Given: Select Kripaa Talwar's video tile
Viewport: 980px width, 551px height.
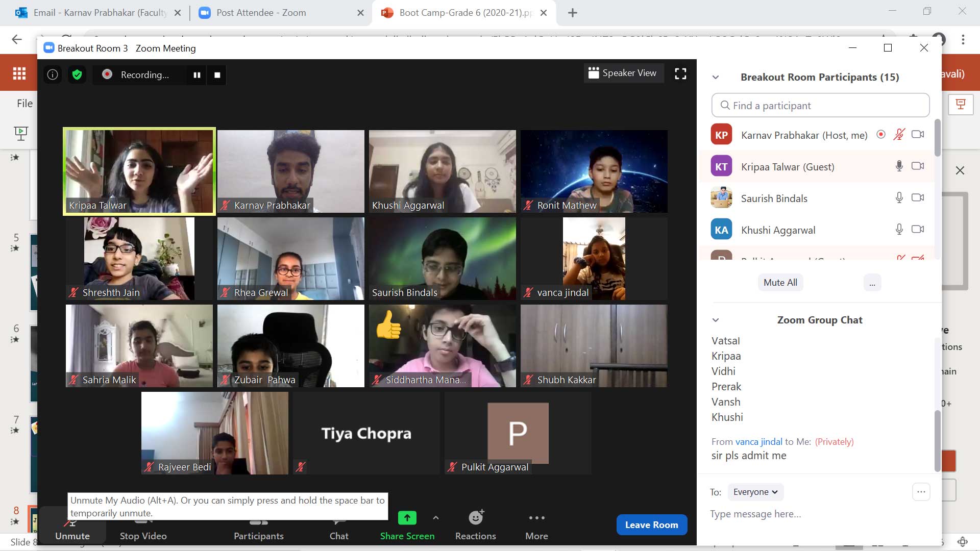Looking at the screenshot, I should pyautogui.click(x=139, y=171).
